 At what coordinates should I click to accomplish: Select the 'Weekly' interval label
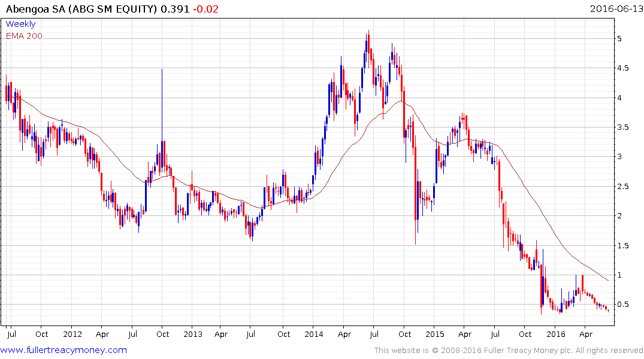click(x=20, y=24)
